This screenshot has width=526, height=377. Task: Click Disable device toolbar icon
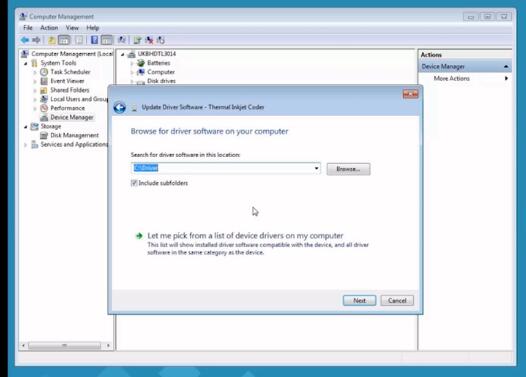coord(161,40)
